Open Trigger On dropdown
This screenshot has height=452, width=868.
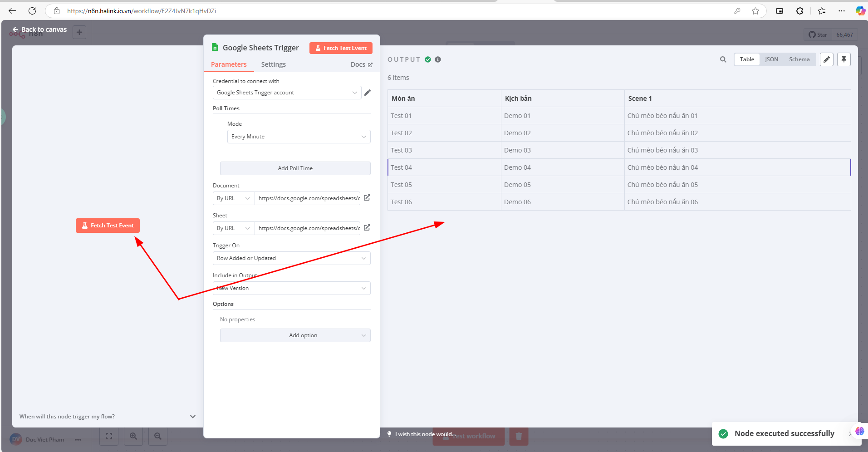[291, 258]
